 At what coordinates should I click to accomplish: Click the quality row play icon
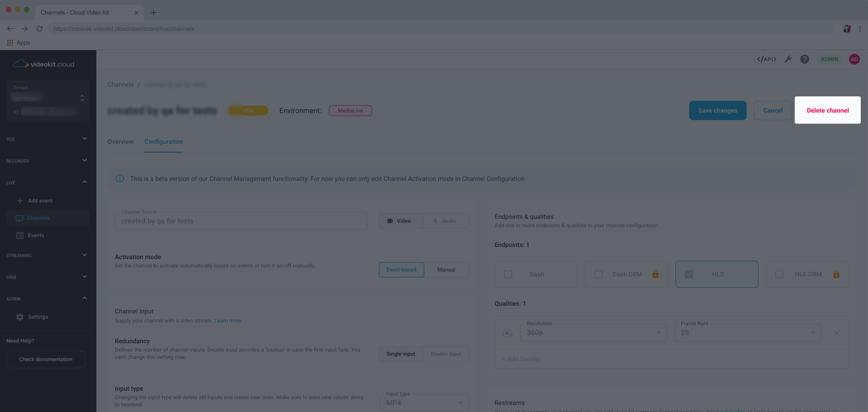click(508, 333)
